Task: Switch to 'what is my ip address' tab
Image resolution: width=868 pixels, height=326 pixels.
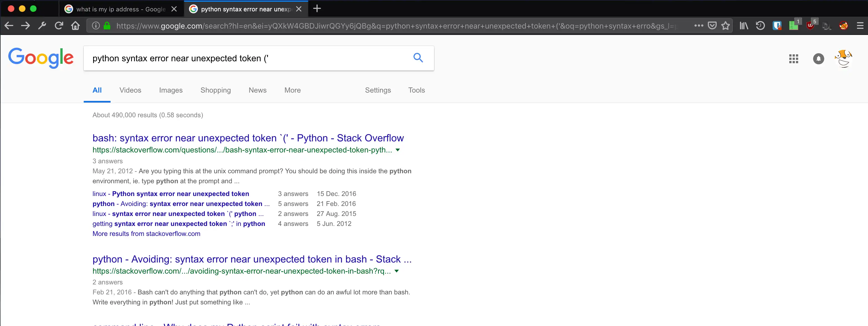Action: click(121, 9)
